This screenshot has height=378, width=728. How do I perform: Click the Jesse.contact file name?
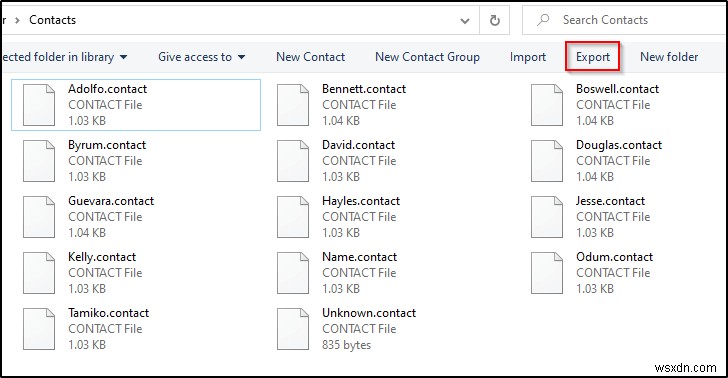coord(611,201)
